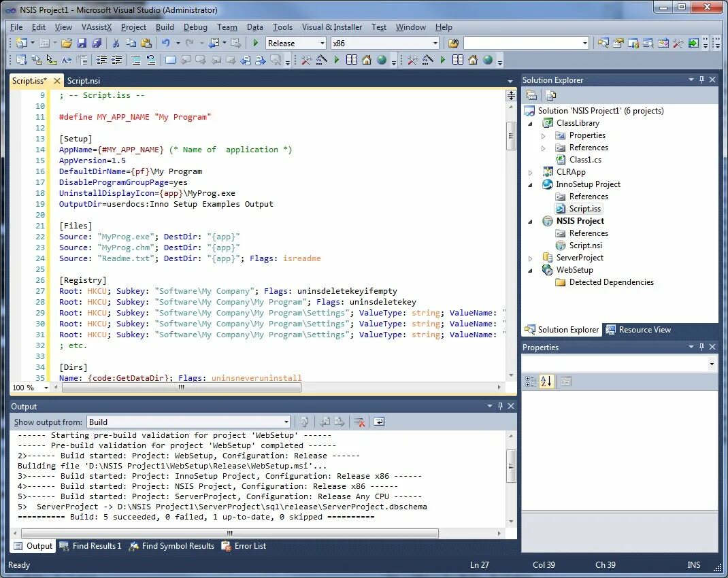Open the Debug menu
The image size is (728, 578).
(195, 27)
